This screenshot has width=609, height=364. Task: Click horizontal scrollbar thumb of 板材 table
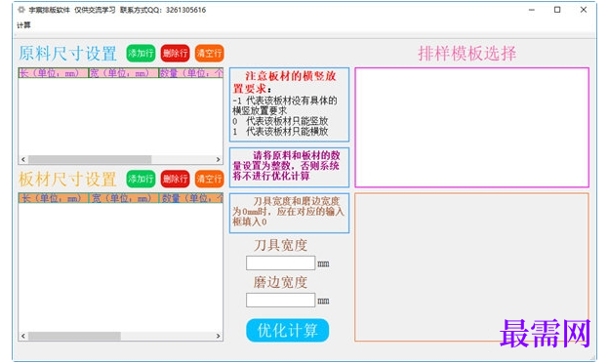tap(74, 336)
